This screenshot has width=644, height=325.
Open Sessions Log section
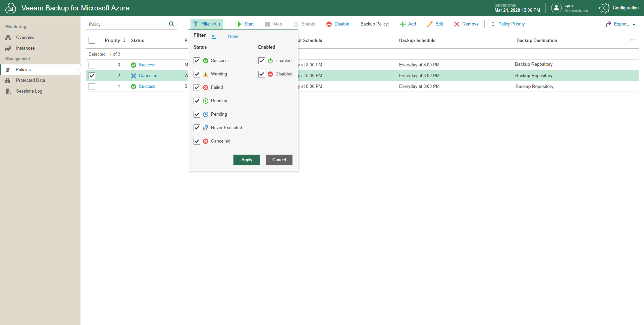click(29, 91)
